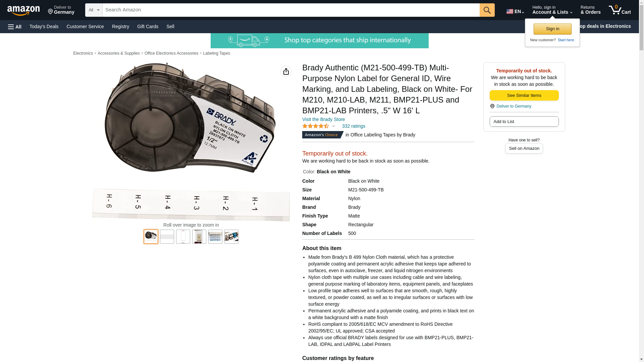Click the Search Amazon input field
The image size is (644, 362).
click(291, 10)
